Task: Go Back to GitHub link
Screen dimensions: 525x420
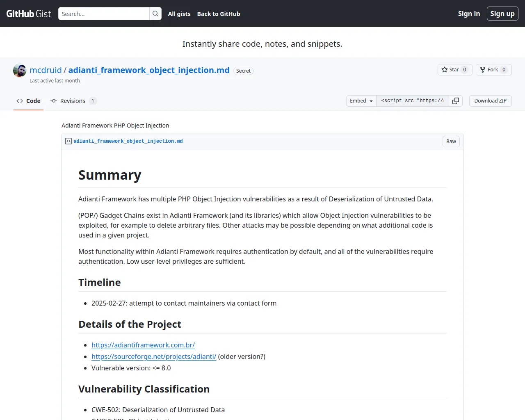Action: 219,14
